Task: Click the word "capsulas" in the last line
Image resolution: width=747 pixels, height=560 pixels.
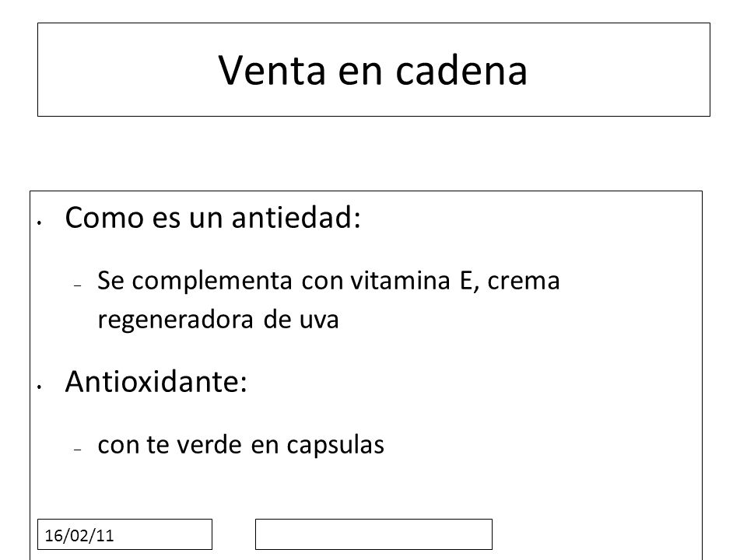Action: [x=335, y=446]
